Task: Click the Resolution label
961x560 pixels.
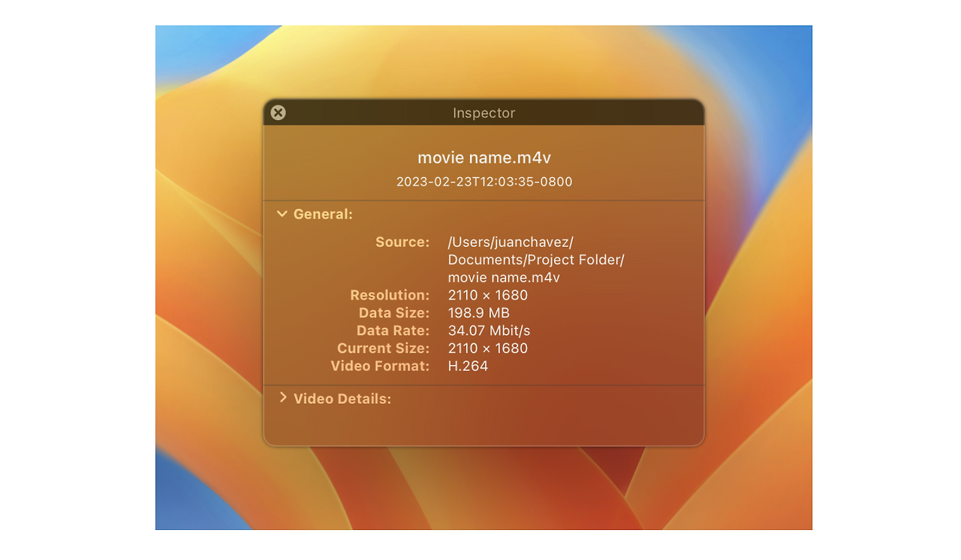Action: tap(390, 295)
